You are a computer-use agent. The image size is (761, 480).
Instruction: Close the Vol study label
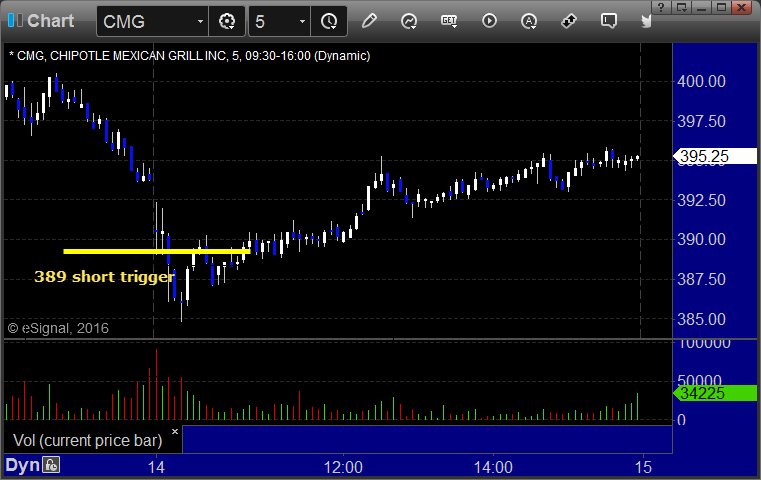(x=175, y=431)
